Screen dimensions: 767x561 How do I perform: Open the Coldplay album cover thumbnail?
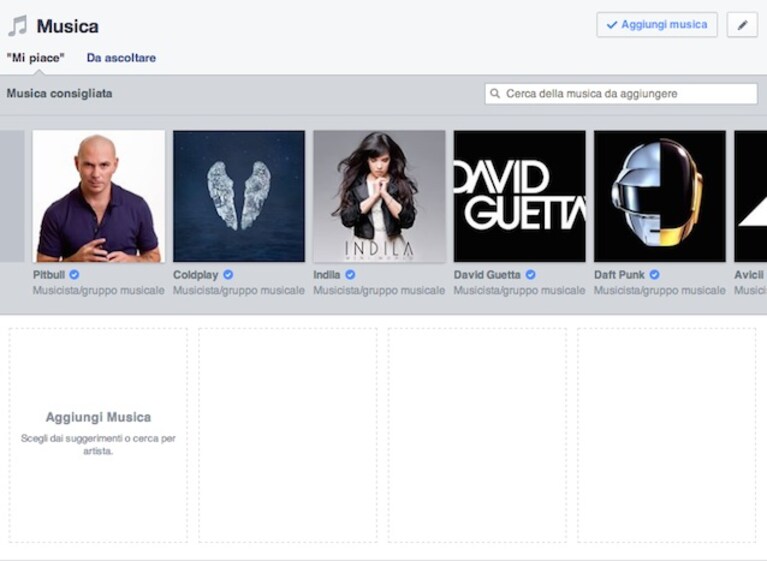click(x=239, y=196)
